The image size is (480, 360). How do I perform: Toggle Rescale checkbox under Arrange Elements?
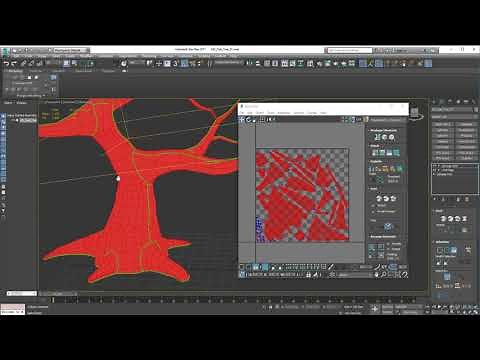(x=388, y=244)
